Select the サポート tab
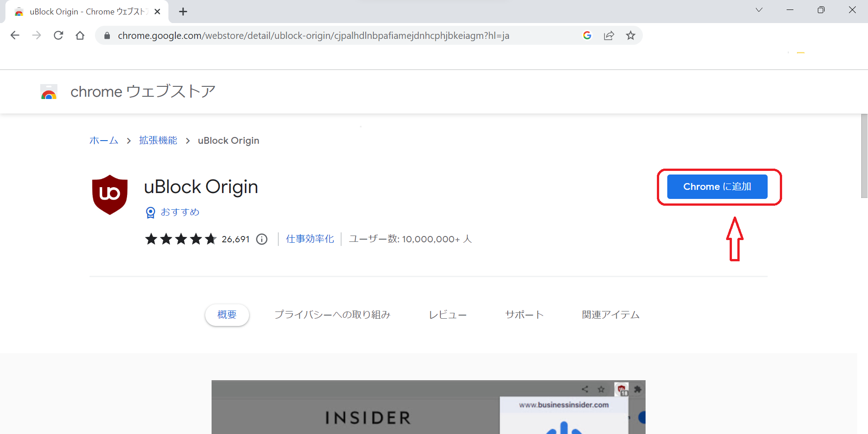This screenshot has height=434, width=868. (x=524, y=315)
